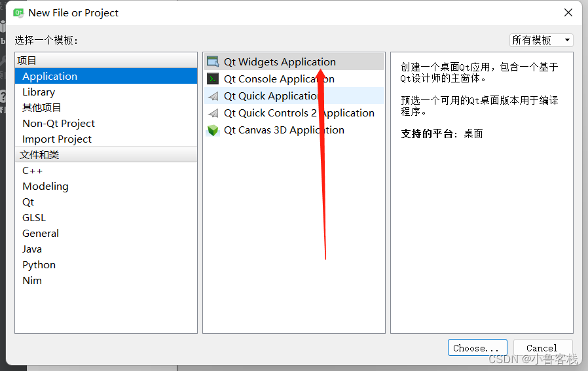Click the Qt Quick Controls 2 Application icon
Screen dimensions: 588x371
pos(213,113)
